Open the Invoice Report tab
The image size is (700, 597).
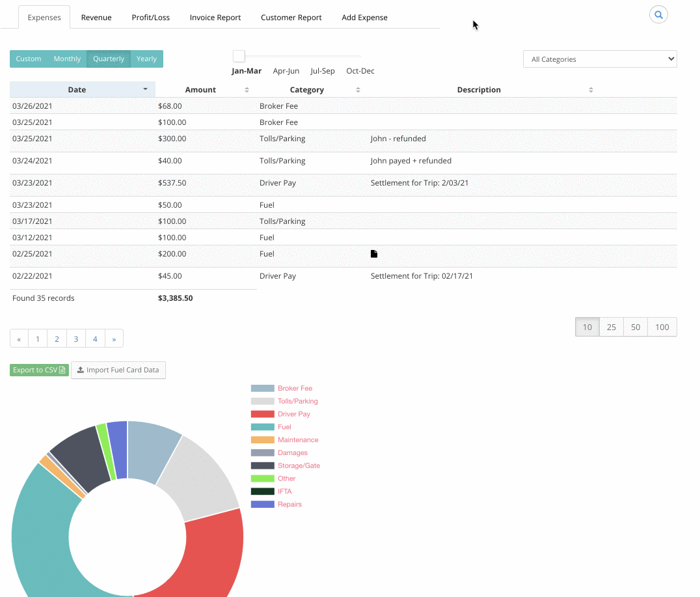tap(215, 18)
